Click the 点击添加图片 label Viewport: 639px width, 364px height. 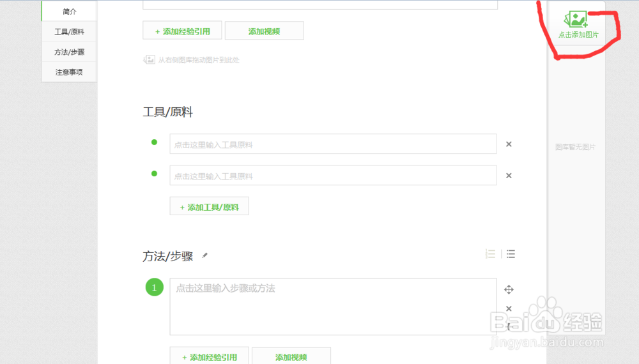point(578,35)
